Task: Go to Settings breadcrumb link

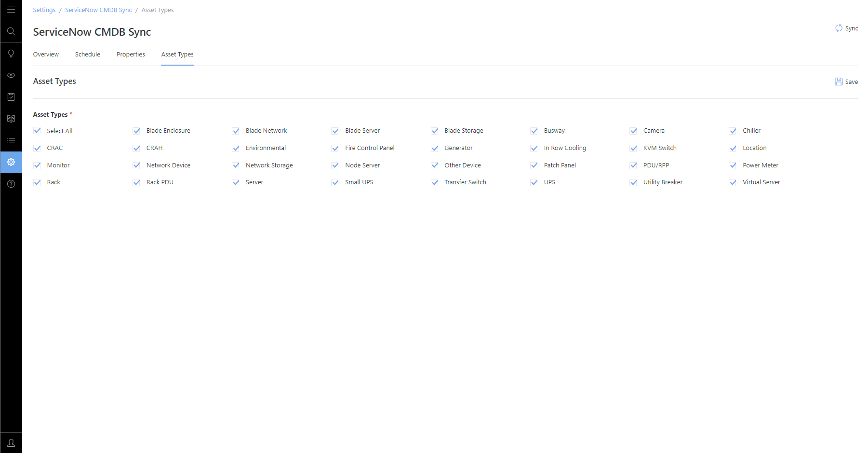Action: pyautogui.click(x=44, y=10)
